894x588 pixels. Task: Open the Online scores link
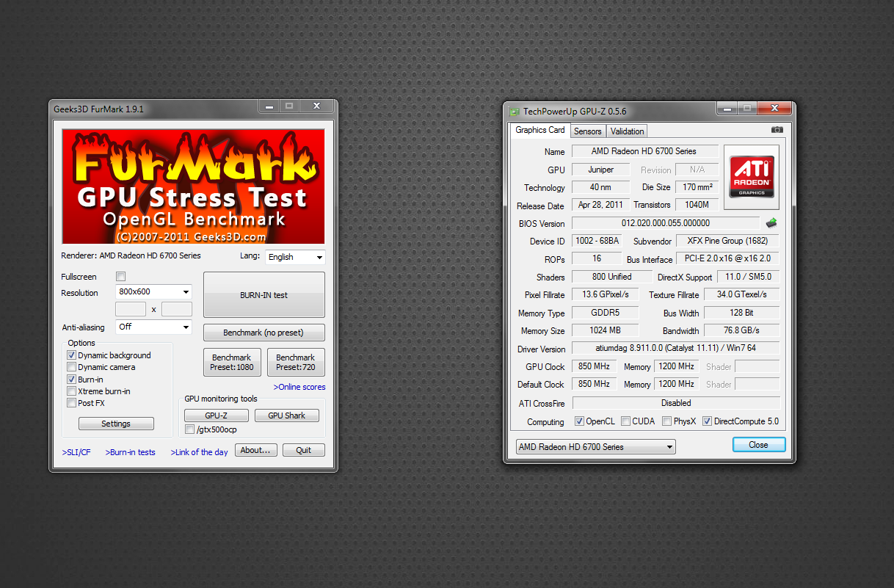coord(299,387)
